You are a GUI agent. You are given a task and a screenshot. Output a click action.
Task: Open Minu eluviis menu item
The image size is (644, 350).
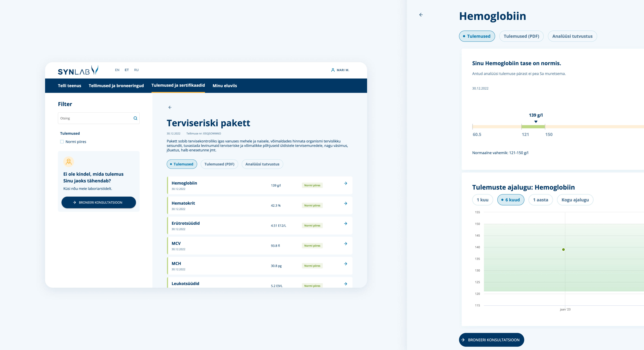[x=224, y=86]
